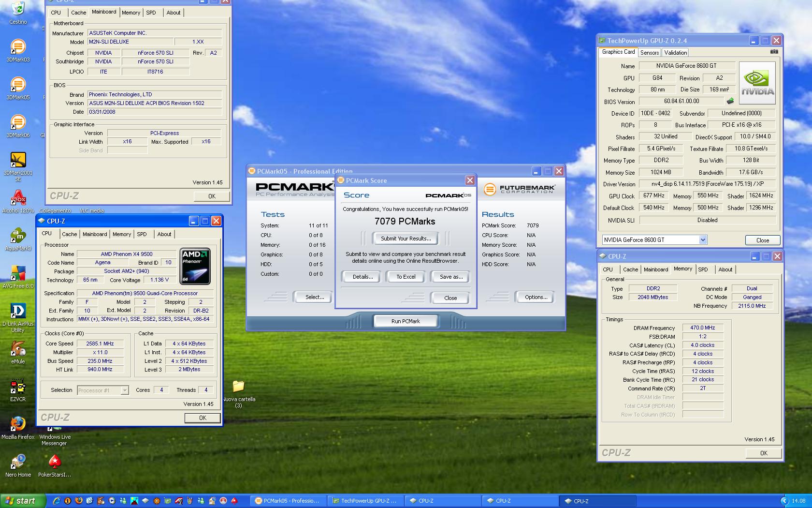
Task: Launch eMule from the desktop
Action: click(18, 352)
